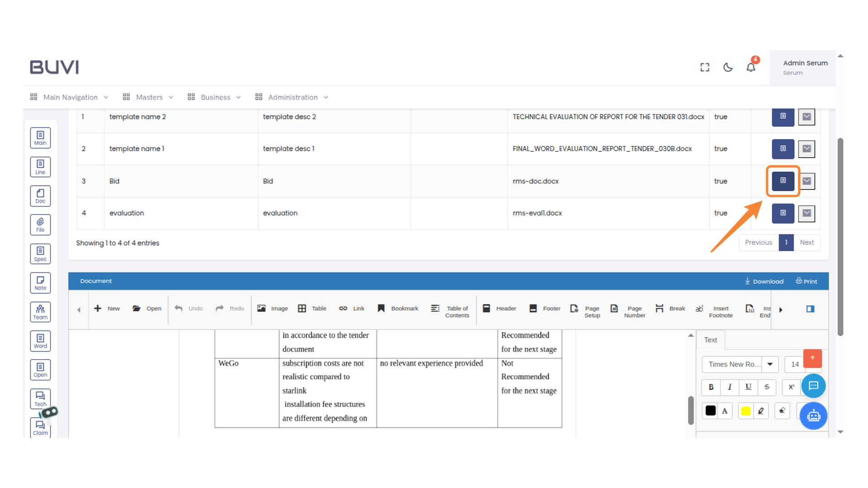Open the Team sidebar icon
This screenshot has height=488, width=868.
(x=40, y=312)
